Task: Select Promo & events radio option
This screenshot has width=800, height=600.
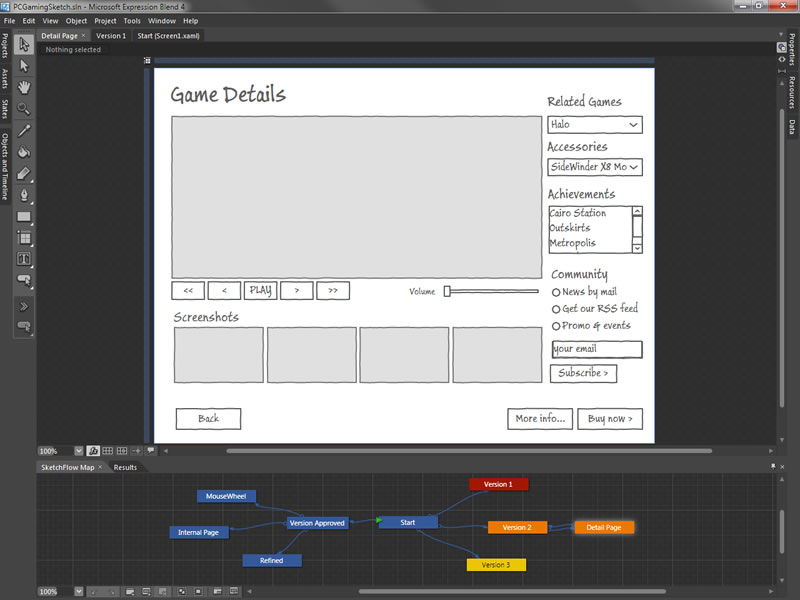Action: point(556,326)
